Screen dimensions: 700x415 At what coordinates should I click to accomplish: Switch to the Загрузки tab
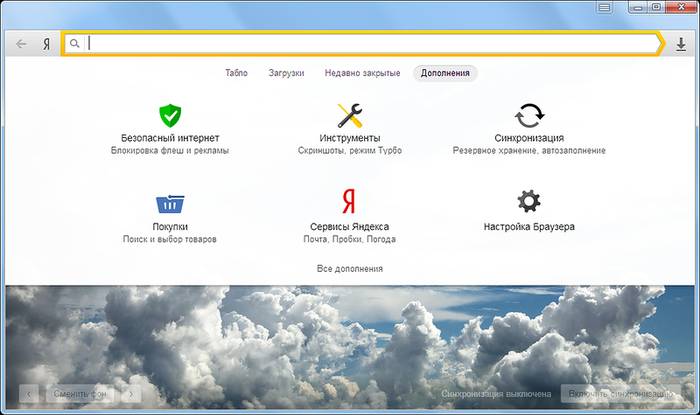point(286,73)
